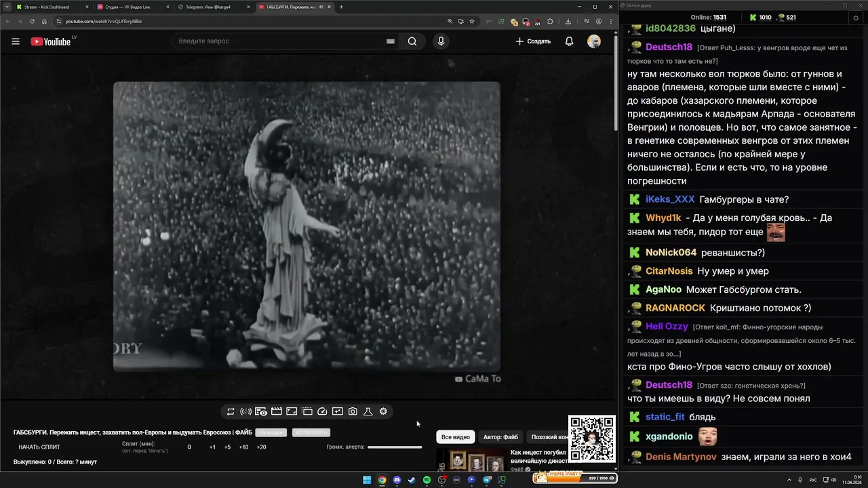Image resolution: width=868 pixels, height=488 pixels.
Task: Open chat settings gear in chat window
Action: [856, 18]
